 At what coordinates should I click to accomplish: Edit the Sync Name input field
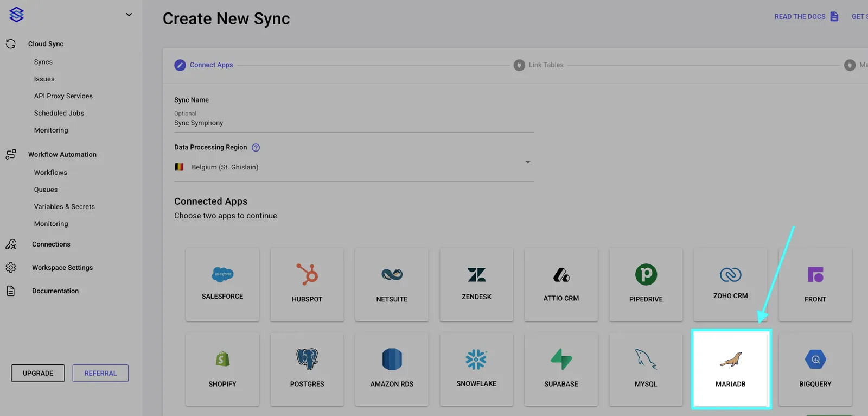354,123
